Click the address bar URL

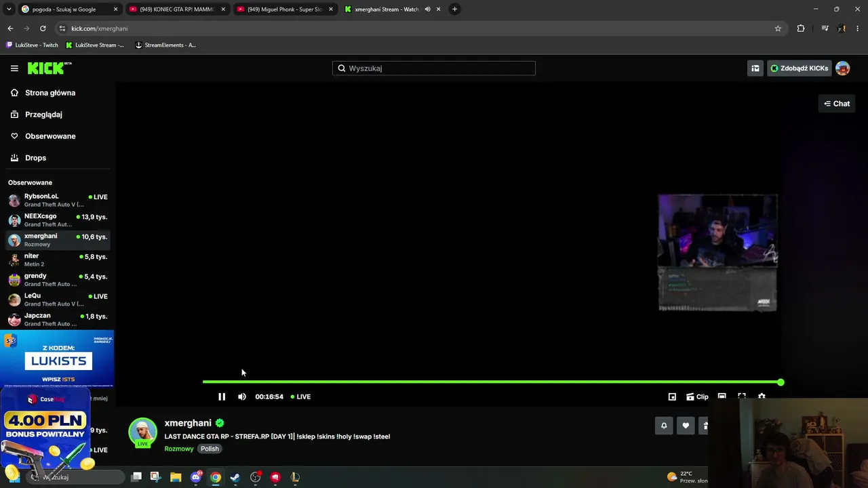pyautogui.click(x=99, y=28)
